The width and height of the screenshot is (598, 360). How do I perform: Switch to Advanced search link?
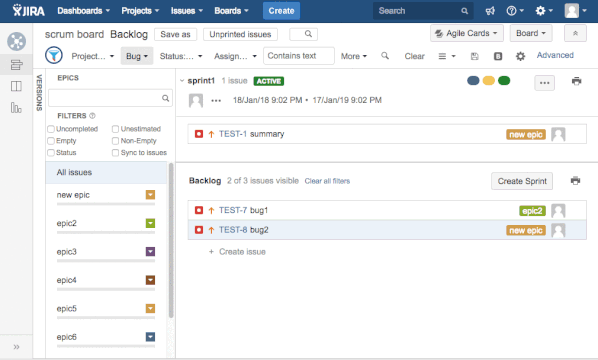tap(555, 55)
